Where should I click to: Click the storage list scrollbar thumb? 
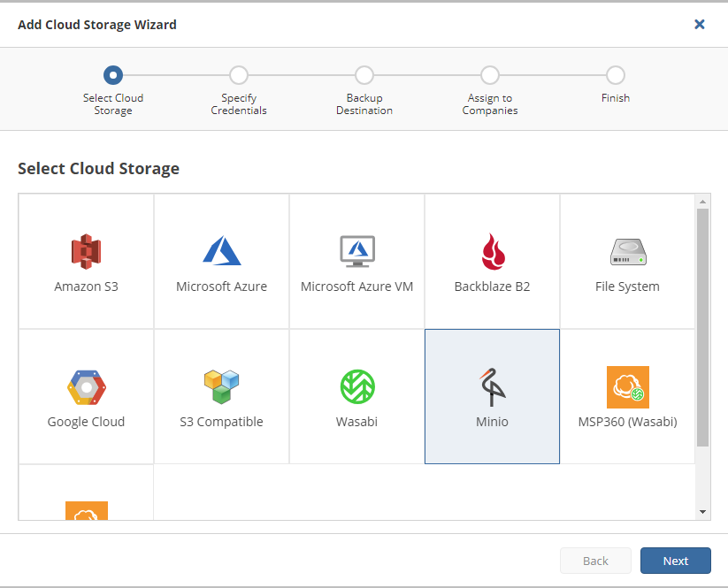702,328
